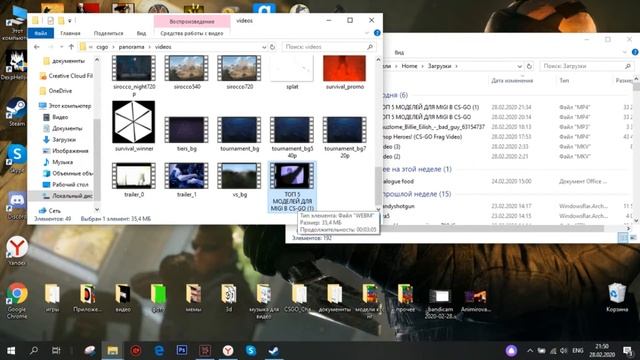This screenshot has width=640, height=360.
Task: Open the notification center icon
Action: coord(628,351)
